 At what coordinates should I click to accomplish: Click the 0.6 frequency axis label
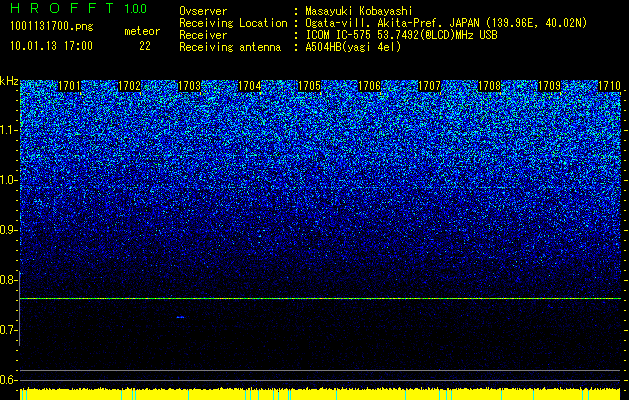(8, 380)
